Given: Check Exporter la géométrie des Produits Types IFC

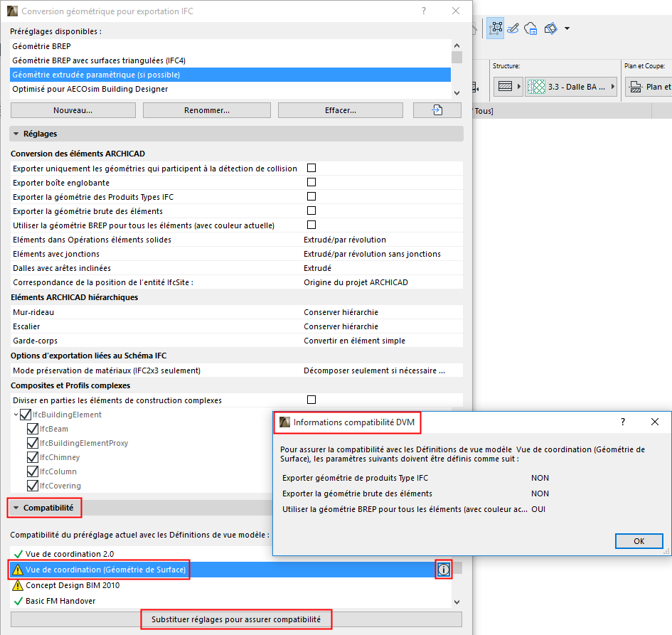Looking at the screenshot, I should [311, 196].
